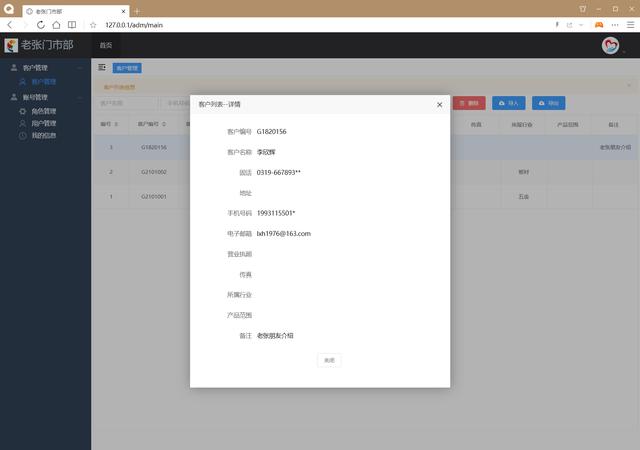This screenshot has height=450, width=640.
Task: Expand the dropdown arrow beside the share icon
Action: pyautogui.click(x=581, y=25)
